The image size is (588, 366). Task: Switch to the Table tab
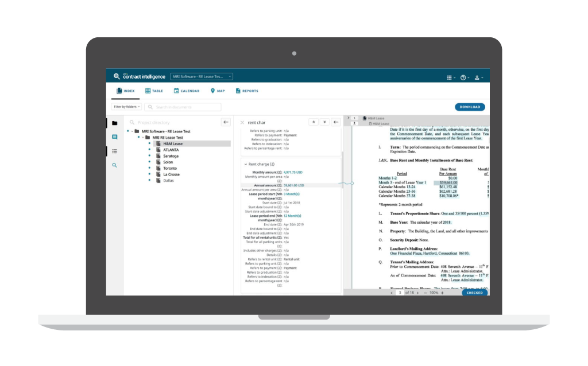[x=154, y=91]
